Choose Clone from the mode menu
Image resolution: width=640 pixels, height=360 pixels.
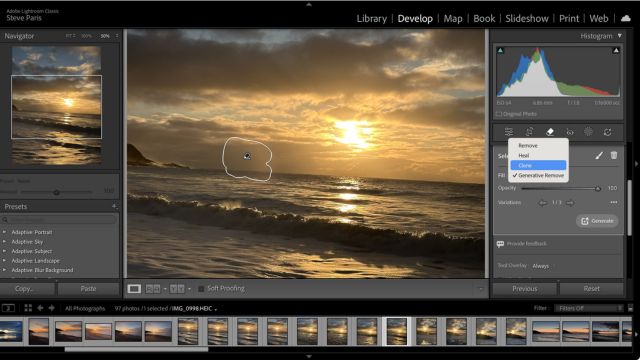tap(538, 165)
